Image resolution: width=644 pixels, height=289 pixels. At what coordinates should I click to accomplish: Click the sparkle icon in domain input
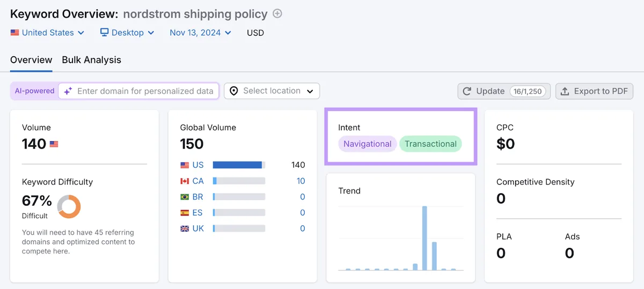68,91
